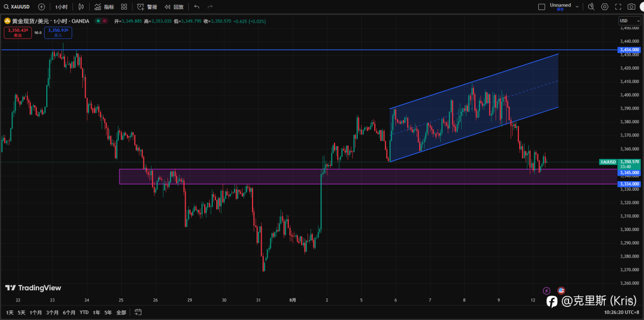Start 回放 bar replay mode
Screen dimensions: 644x320
tap(174, 7)
